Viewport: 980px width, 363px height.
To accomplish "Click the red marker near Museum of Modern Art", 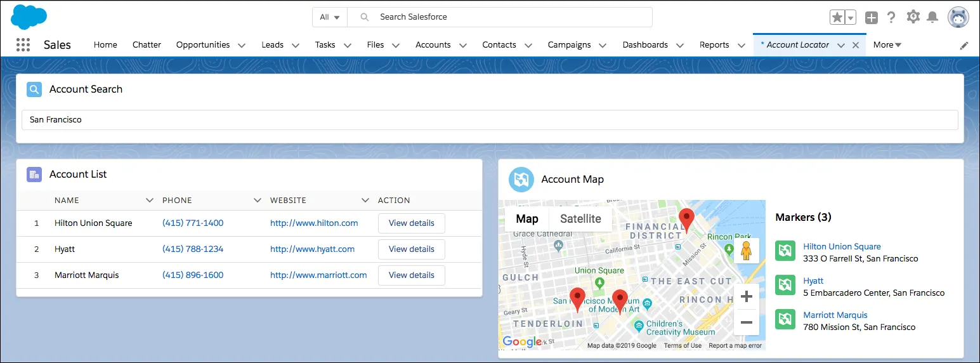I will click(620, 302).
